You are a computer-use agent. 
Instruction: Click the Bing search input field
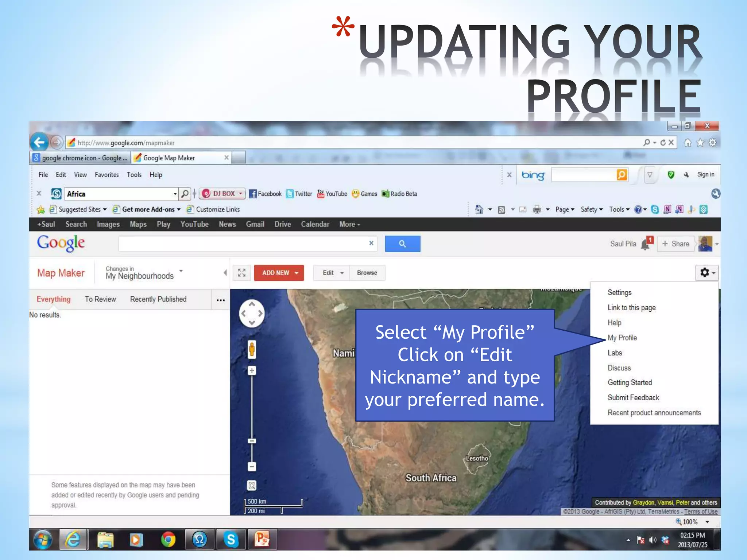coord(584,175)
